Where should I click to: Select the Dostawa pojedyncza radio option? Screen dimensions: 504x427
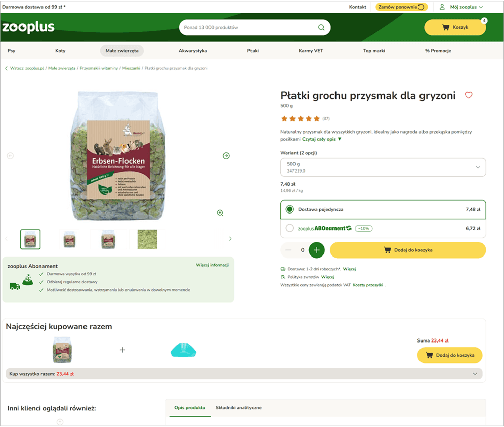click(x=289, y=209)
